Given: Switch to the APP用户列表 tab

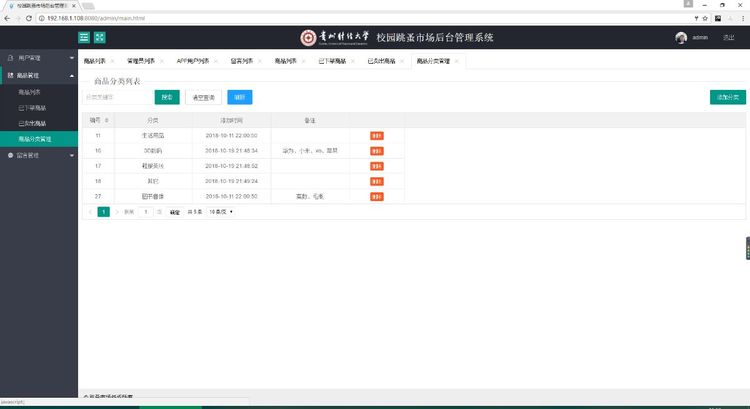Looking at the screenshot, I should pos(193,61).
